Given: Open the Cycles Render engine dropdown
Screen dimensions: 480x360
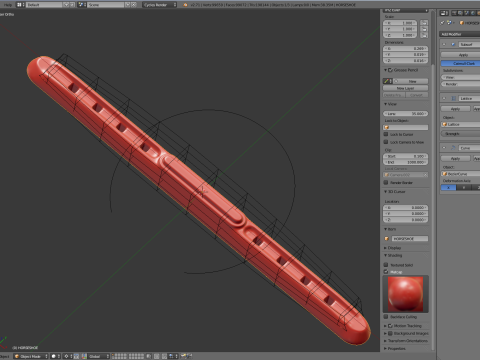Looking at the screenshot, I should click(x=160, y=5).
